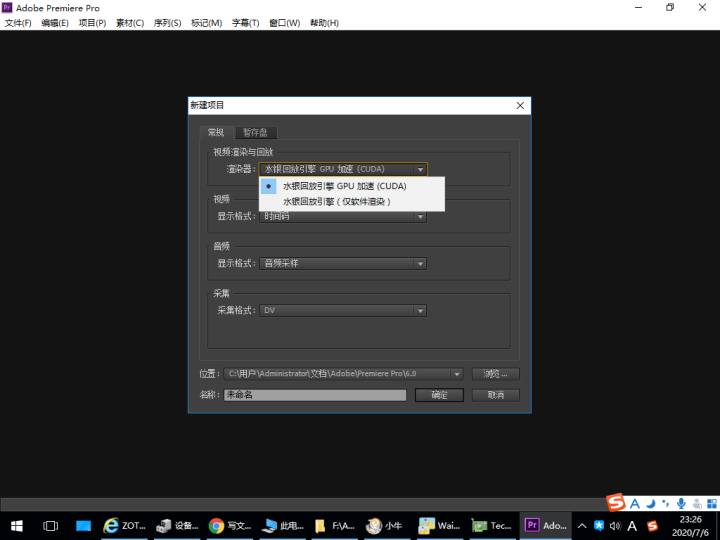Click the blue star tray icon
720x540 pixels.
tap(599, 526)
